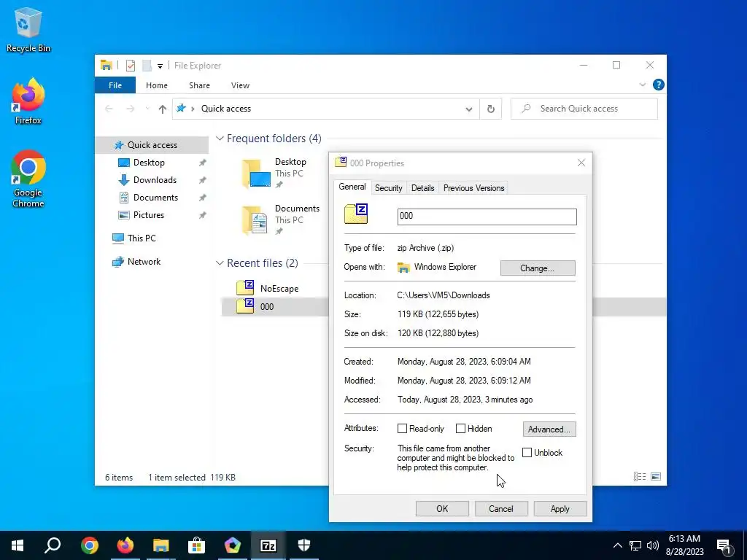The image size is (747, 560).
Task: Open the address bar history dropdown
Action: (469, 109)
